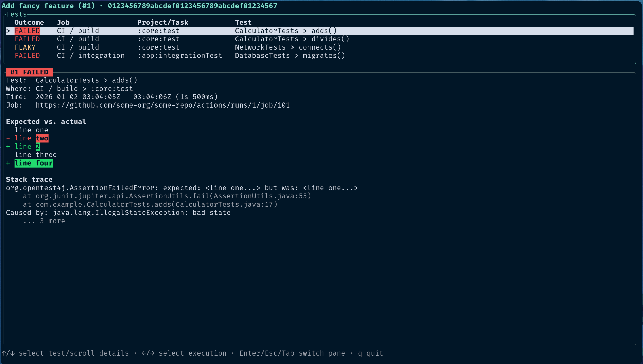
Task: Click the '... 3 more' trace line
Action: (44, 221)
